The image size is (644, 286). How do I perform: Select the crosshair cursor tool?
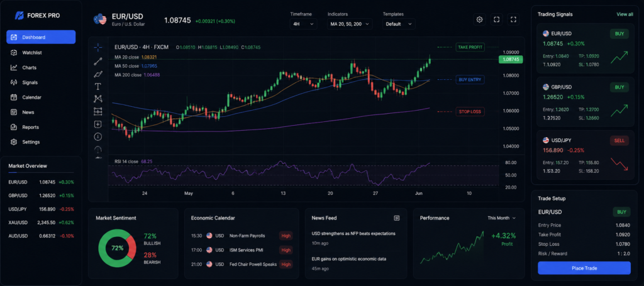(x=97, y=48)
